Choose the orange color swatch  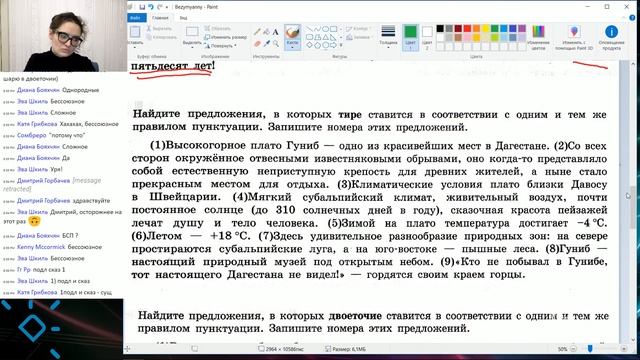476,29
